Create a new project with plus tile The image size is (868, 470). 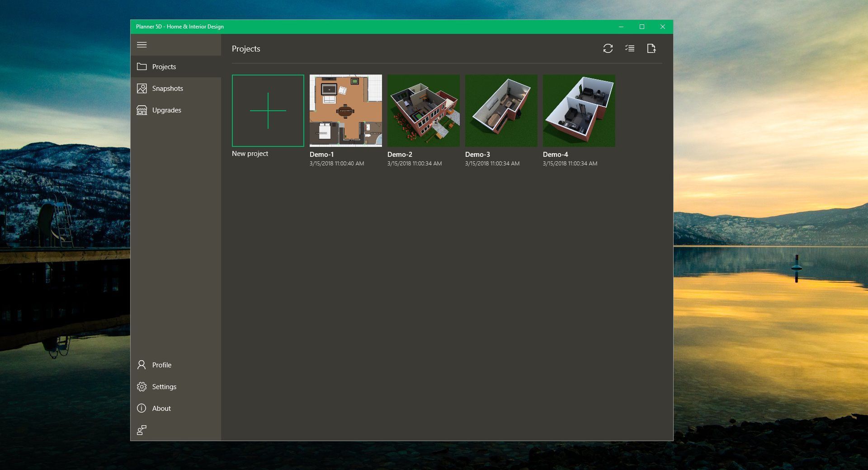coord(268,111)
